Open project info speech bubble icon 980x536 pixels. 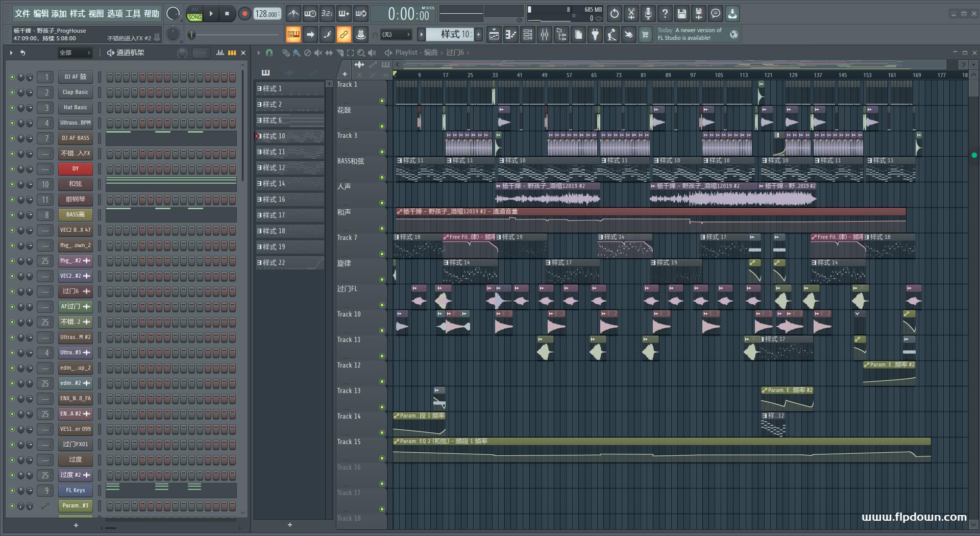coord(716,14)
